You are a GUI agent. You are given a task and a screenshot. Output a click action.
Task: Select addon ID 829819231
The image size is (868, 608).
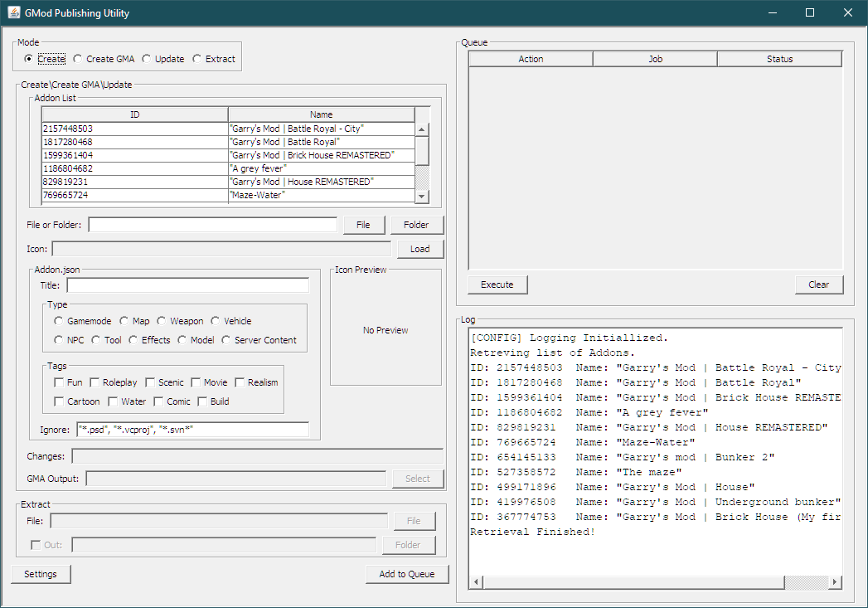[228, 182]
